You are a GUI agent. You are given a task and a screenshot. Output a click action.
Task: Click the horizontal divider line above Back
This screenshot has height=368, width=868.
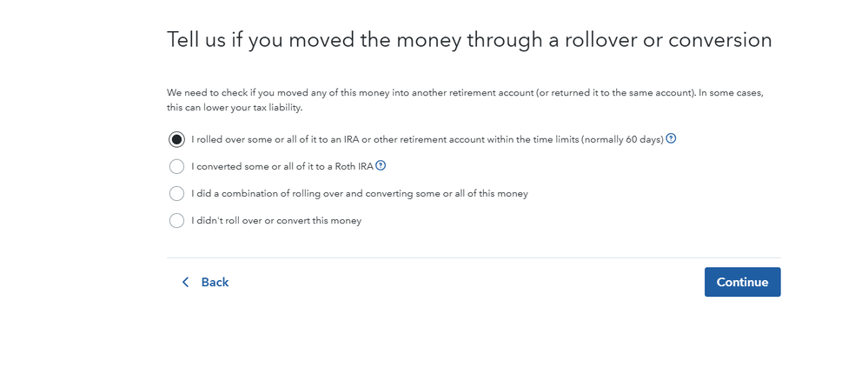click(474, 258)
